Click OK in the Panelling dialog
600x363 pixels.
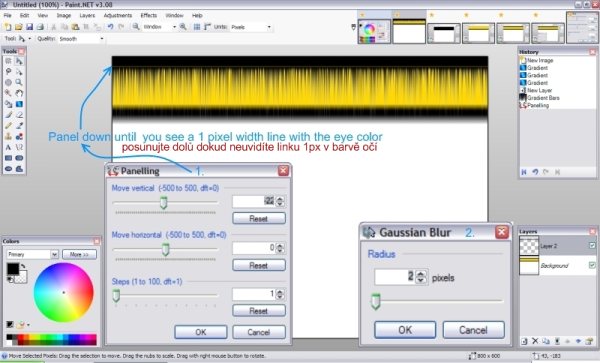pos(201,332)
